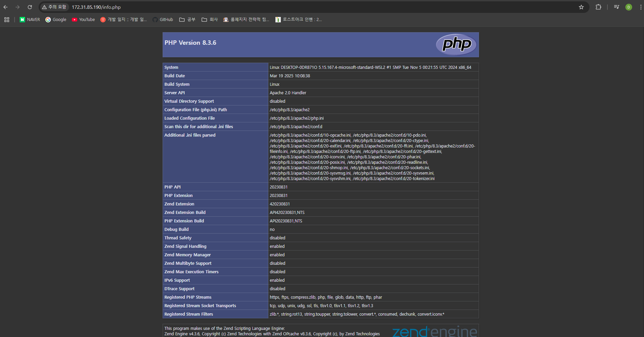Open the NAVER bookmark

[30, 20]
